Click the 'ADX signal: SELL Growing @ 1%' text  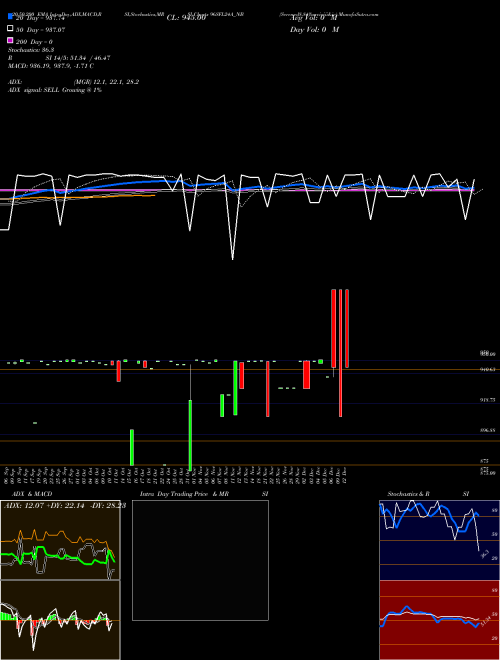tap(55, 90)
